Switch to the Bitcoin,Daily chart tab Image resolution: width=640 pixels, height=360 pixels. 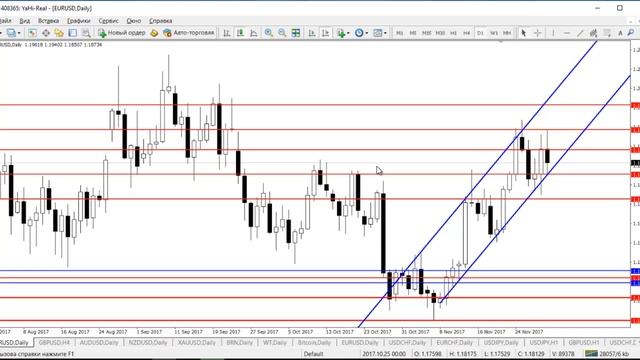point(314,342)
